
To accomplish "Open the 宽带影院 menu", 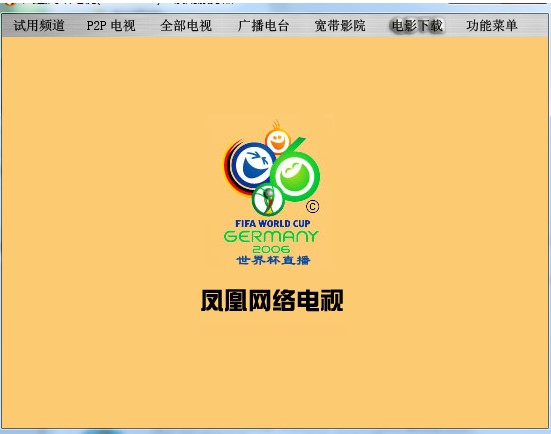I will (340, 26).
